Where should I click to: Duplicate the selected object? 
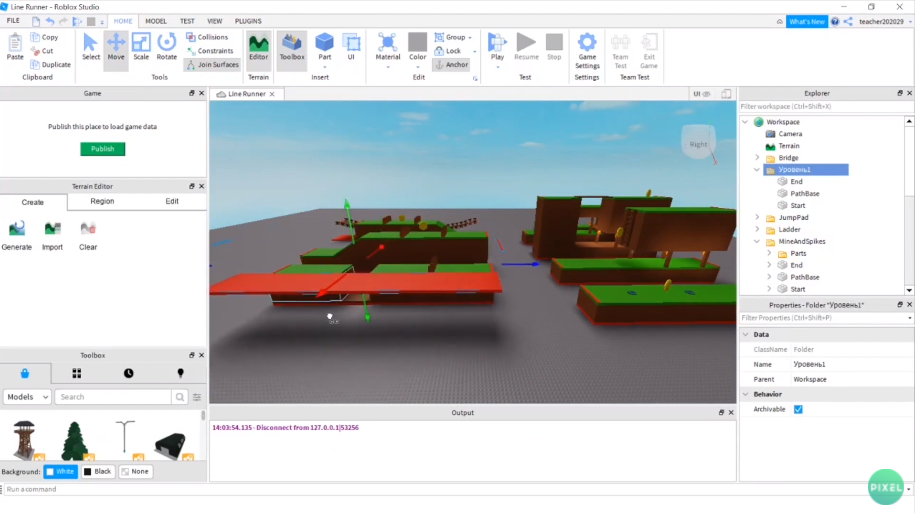tap(51, 65)
